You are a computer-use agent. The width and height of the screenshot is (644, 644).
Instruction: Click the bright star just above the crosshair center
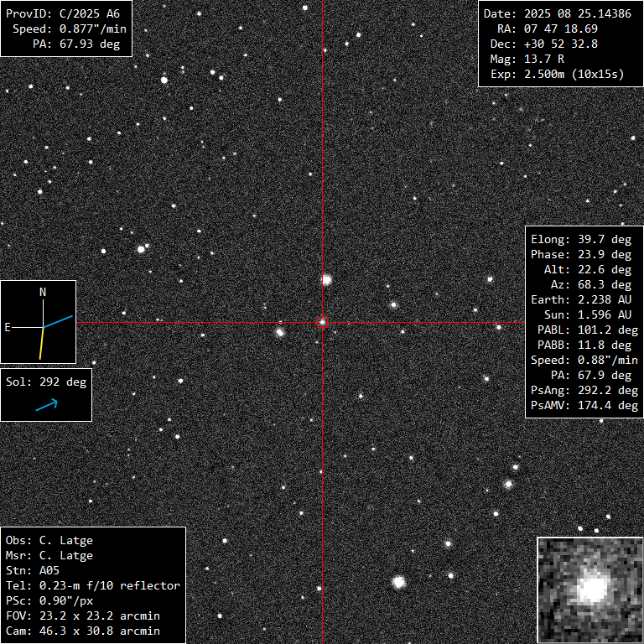(x=327, y=279)
